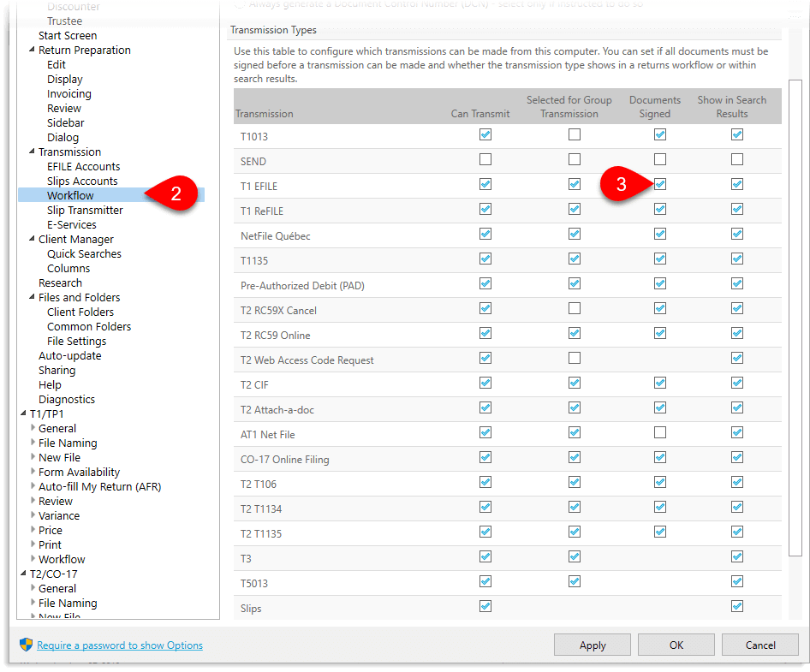Open the Invoicing options
810x672 pixels.
click(x=68, y=93)
